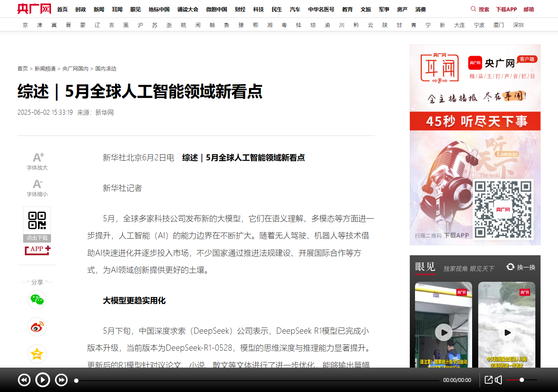Open audio player in pop-out window
The width and height of the screenshot is (558, 392).
489,380
